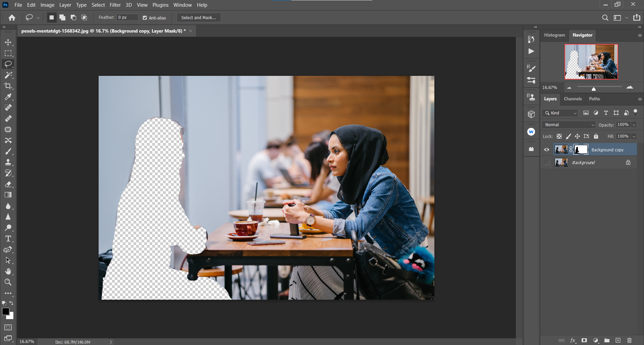The height and width of the screenshot is (345, 644).
Task: Select the Crop tool
Action: (x=8, y=86)
